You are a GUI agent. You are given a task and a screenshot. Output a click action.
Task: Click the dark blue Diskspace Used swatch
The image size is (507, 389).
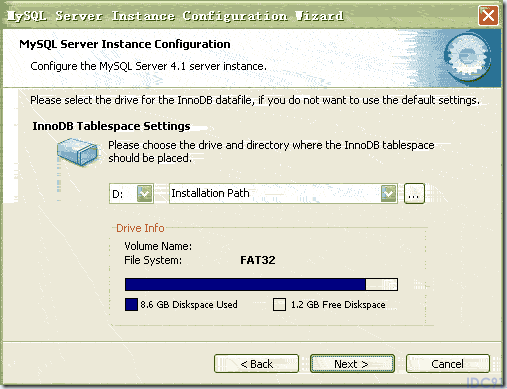click(x=131, y=304)
